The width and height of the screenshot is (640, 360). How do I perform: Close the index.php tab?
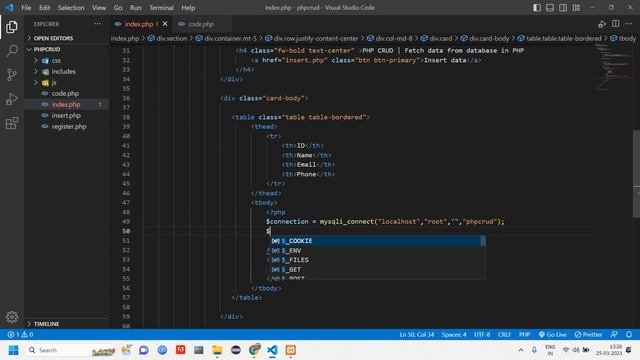tap(165, 24)
